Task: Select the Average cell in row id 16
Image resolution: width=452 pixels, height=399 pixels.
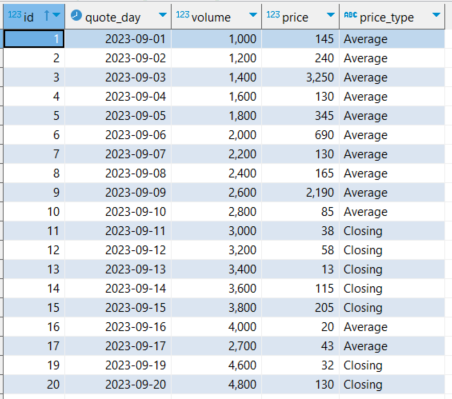Action: tap(392, 327)
